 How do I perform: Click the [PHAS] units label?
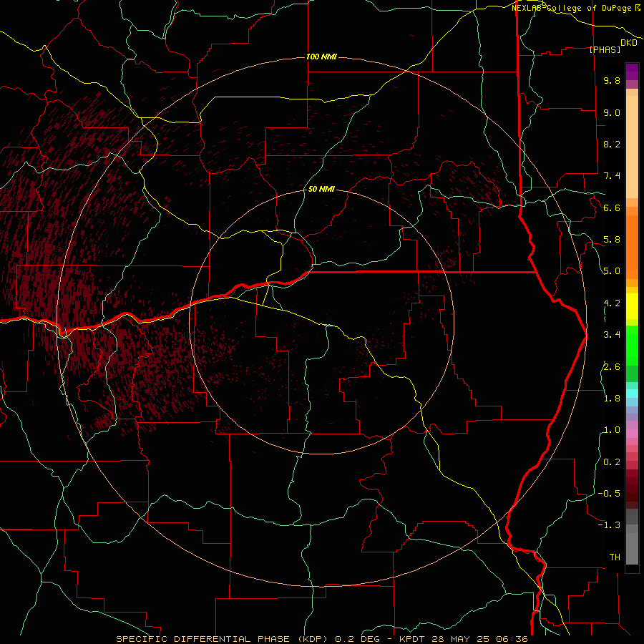605,49
